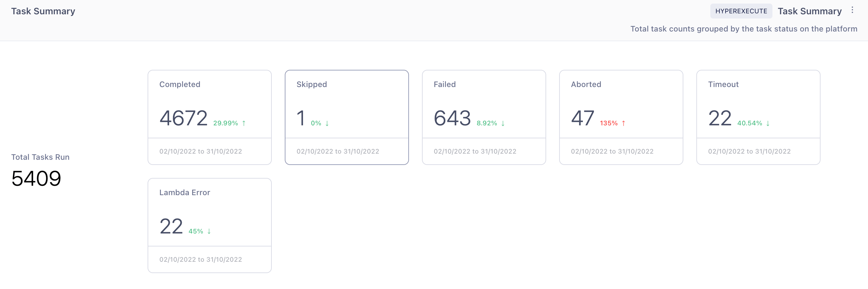Click the Skipped card title
The height and width of the screenshot is (289, 868).
pos(312,84)
